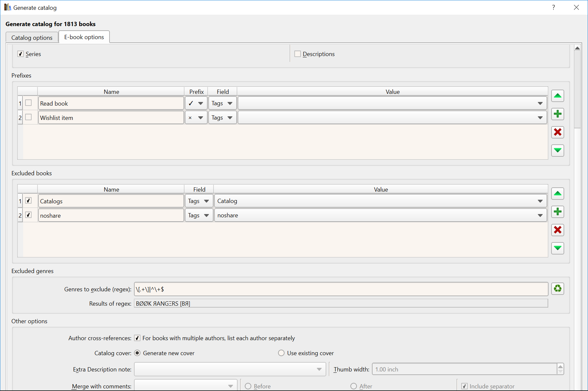This screenshot has height=391, width=588.
Task: Open prefix symbol dropdown for Wishlist item
Action: click(x=196, y=118)
